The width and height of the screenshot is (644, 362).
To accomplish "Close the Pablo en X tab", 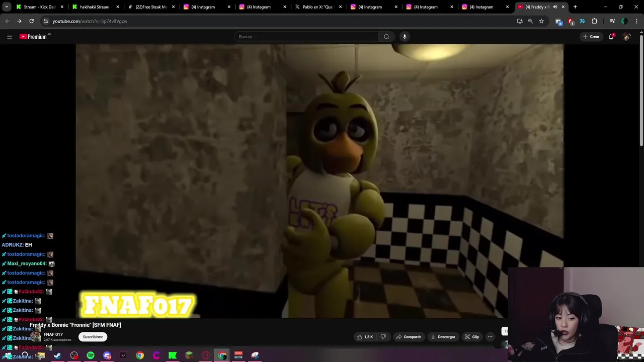I will [340, 7].
